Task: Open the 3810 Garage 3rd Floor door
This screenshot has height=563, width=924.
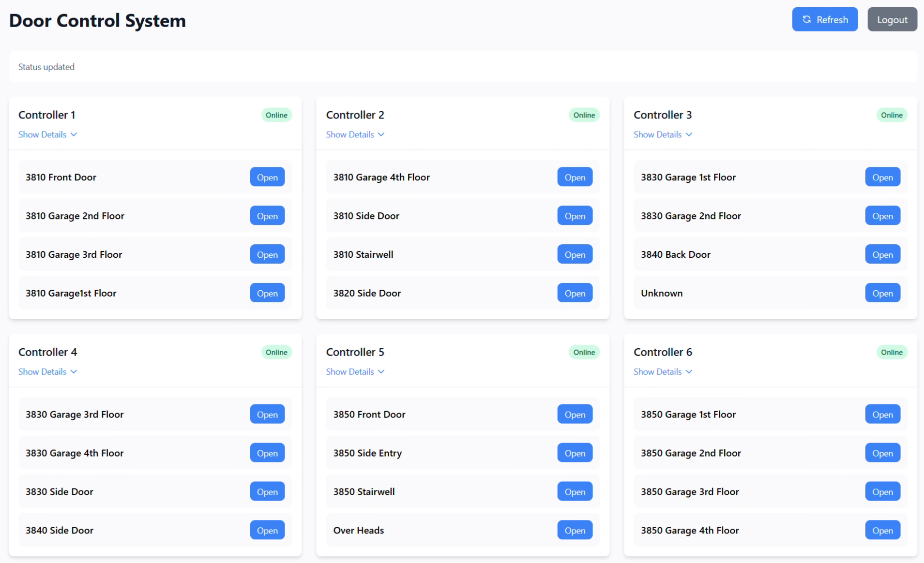Action: pyautogui.click(x=267, y=254)
